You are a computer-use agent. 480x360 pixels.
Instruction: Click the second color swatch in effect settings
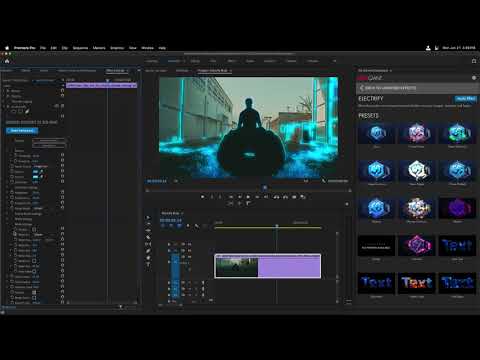pos(35,177)
